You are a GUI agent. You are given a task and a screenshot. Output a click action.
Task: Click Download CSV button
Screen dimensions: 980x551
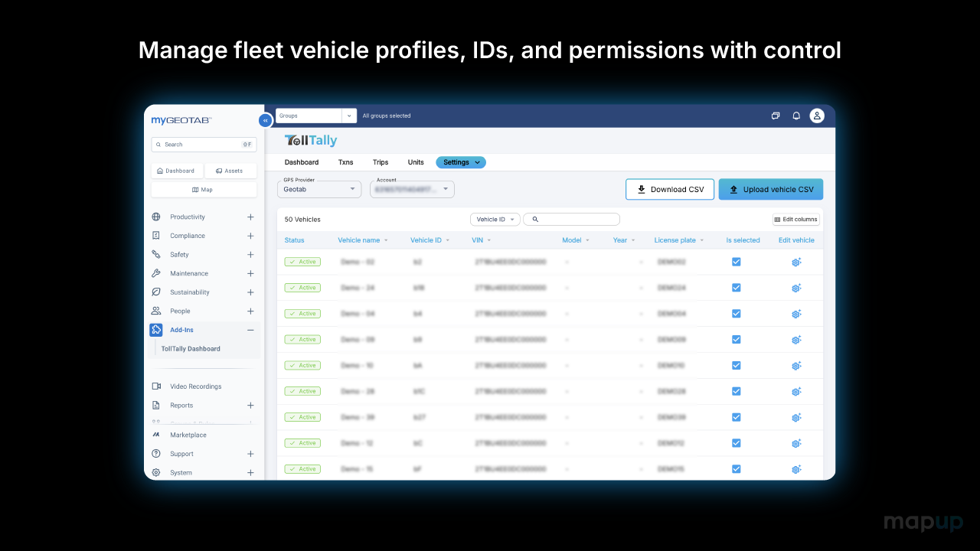tap(670, 189)
